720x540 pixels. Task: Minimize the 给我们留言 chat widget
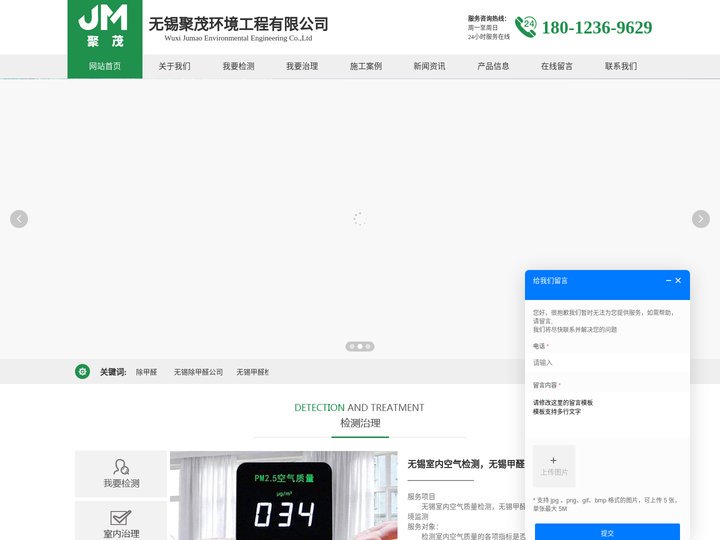point(669,281)
